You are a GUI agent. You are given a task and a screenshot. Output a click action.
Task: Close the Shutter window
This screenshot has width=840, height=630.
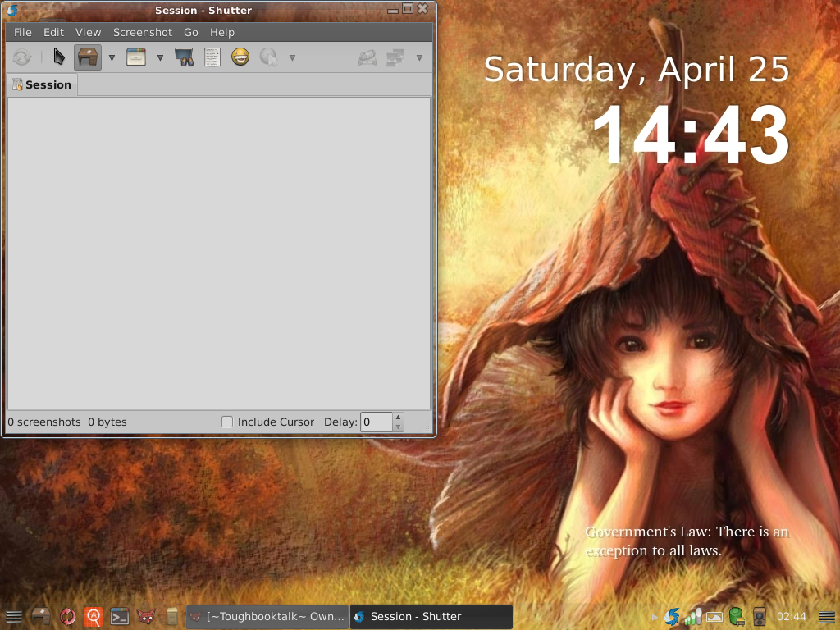click(422, 8)
